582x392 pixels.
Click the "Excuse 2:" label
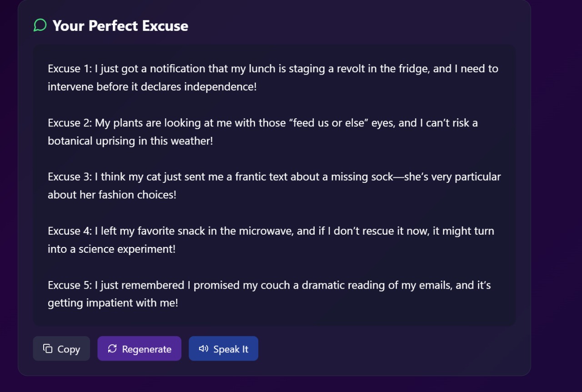70,123
